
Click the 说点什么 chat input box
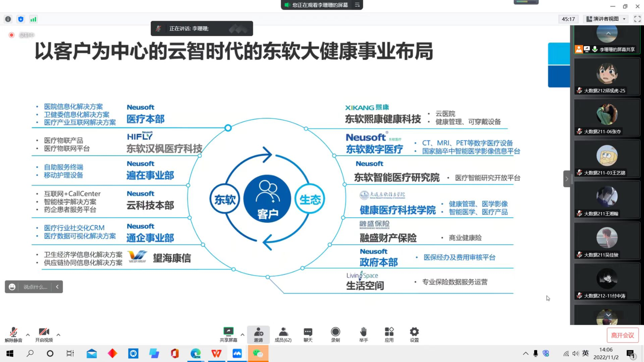pos(35,287)
